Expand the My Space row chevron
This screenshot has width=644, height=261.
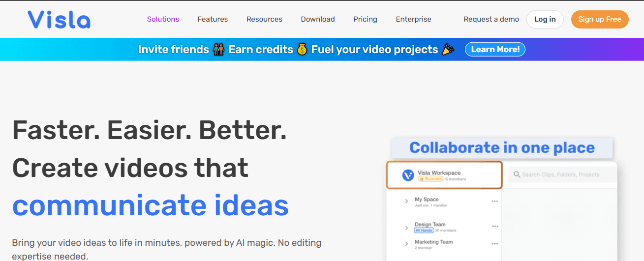(x=406, y=202)
